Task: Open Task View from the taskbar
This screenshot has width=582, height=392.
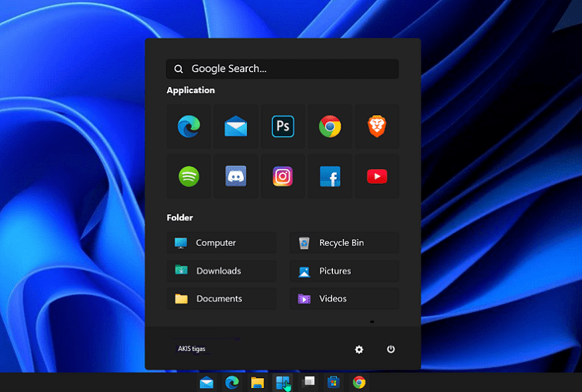Action: [x=308, y=381]
